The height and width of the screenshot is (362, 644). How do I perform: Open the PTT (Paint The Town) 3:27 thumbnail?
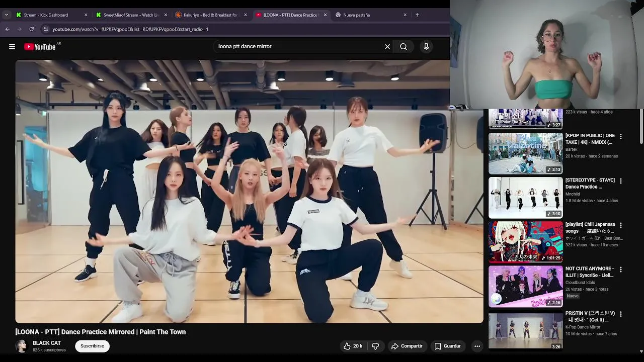tap(525, 119)
